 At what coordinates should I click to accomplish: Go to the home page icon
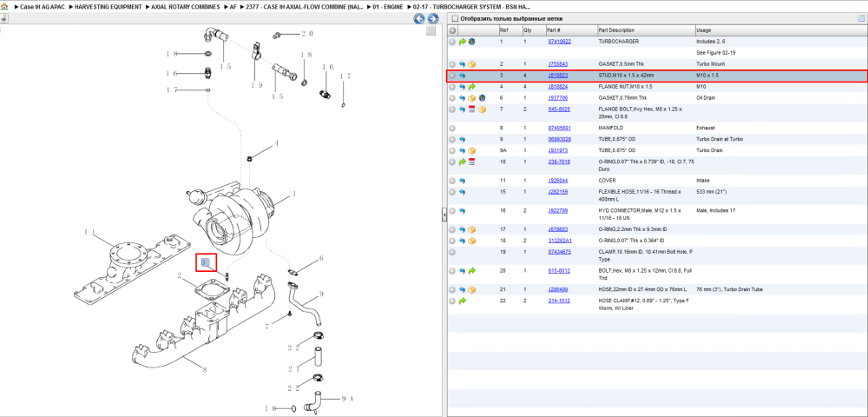pyautogui.click(x=4, y=7)
